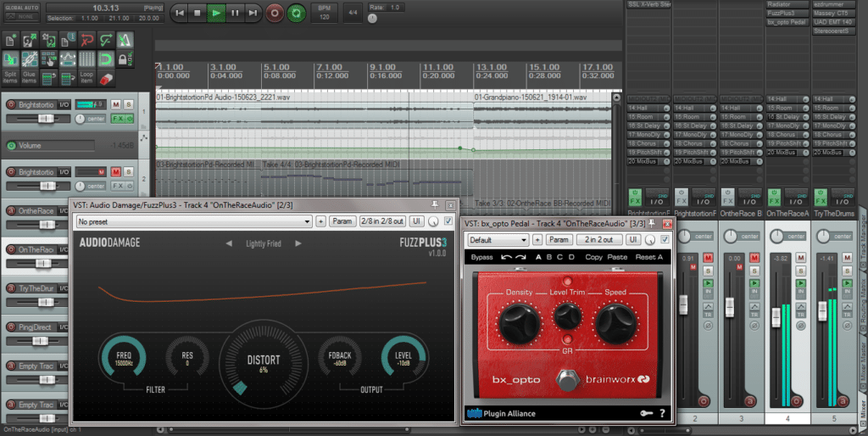This screenshot has height=436, width=868.
Task: Pause playback in the transport bar
Action: [x=235, y=14]
